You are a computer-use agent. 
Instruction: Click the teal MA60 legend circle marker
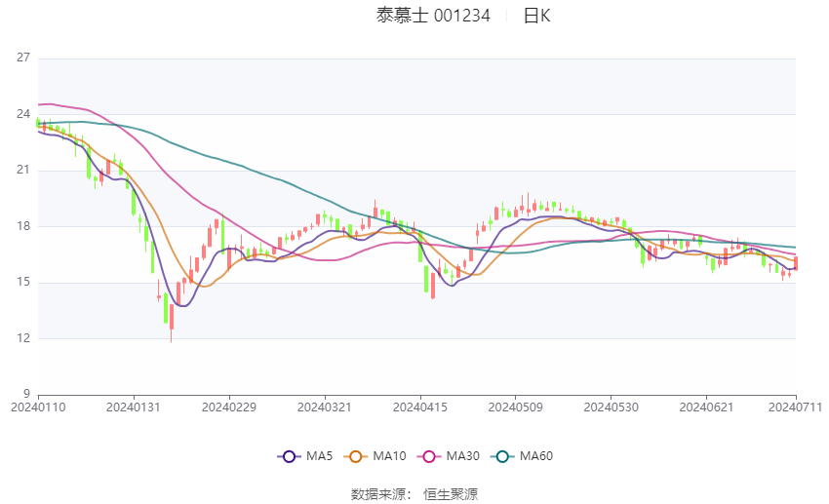tap(504, 456)
